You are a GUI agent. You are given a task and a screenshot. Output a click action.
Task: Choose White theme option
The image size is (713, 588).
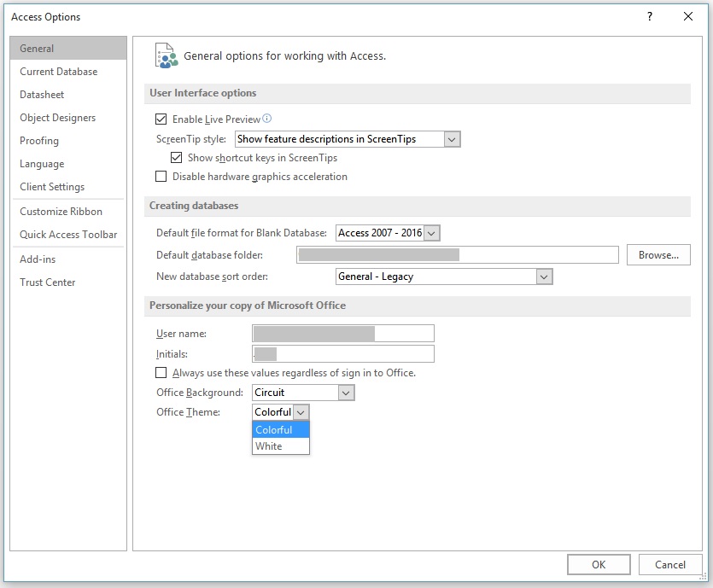(x=281, y=446)
